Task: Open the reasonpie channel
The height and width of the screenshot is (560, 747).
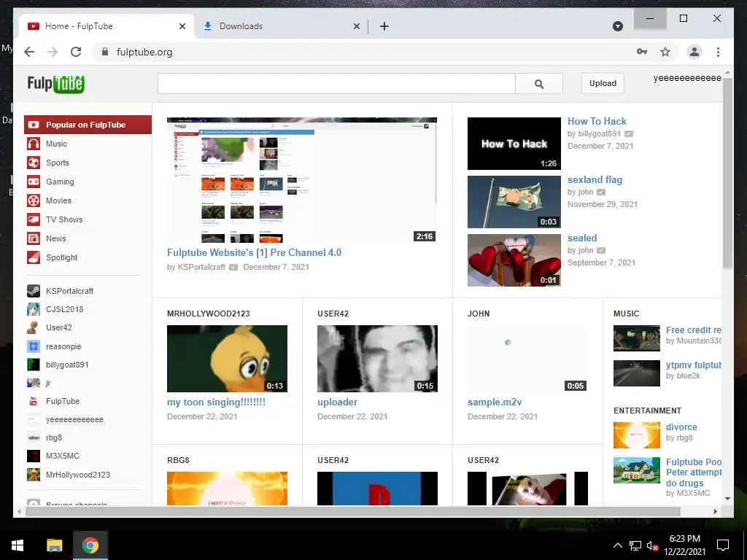Action: pyautogui.click(x=63, y=346)
